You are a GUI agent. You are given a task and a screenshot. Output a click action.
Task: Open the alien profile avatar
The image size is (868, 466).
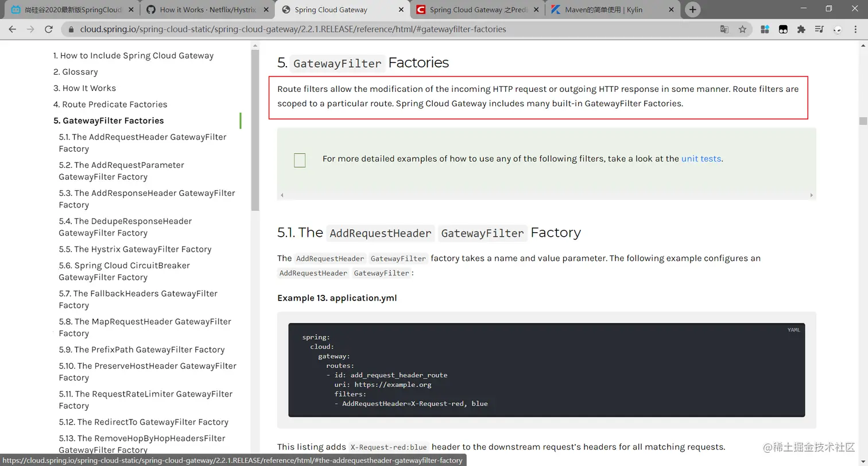[x=838, y=29]
